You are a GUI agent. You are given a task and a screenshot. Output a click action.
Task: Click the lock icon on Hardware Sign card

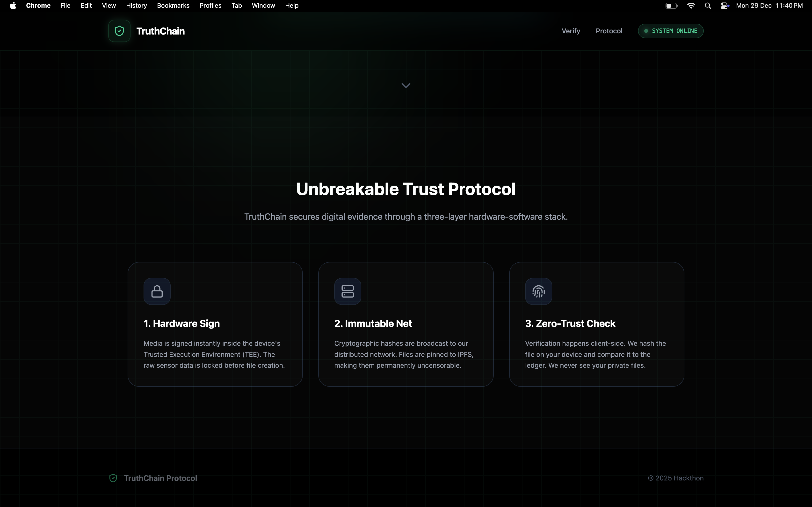point(157,291)
